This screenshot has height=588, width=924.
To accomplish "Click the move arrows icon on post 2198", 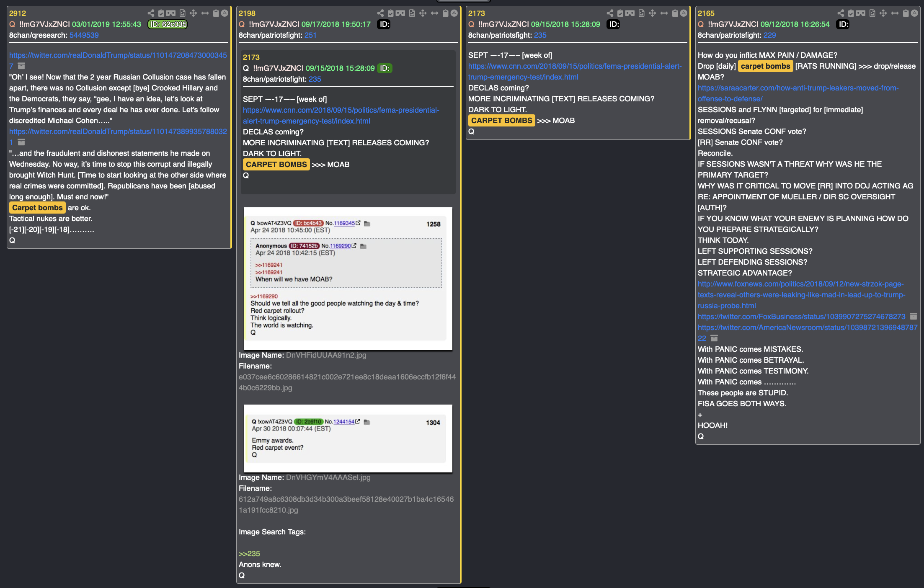I will click(423, 13).
